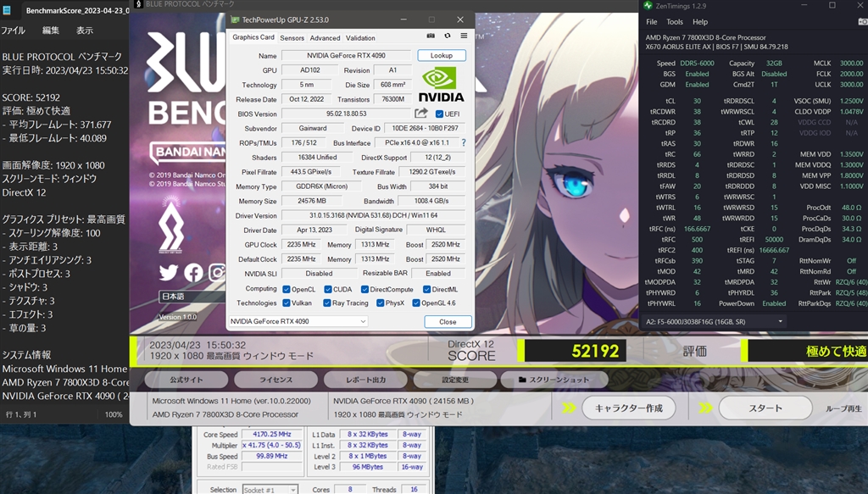Image resolution: width=868 pixels, height=494 pixels.
Task: Open the GPU selection dropdown in GPU-Z
Action: (x=298, y=321)
